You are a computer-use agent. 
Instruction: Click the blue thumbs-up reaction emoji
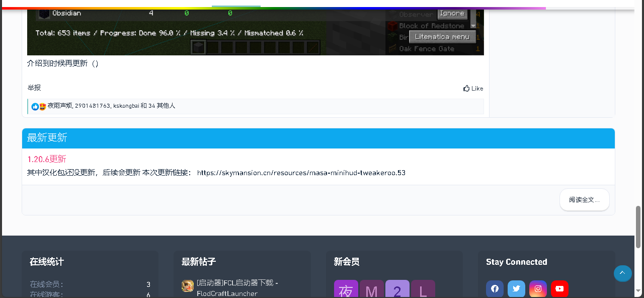pos(35,106)
